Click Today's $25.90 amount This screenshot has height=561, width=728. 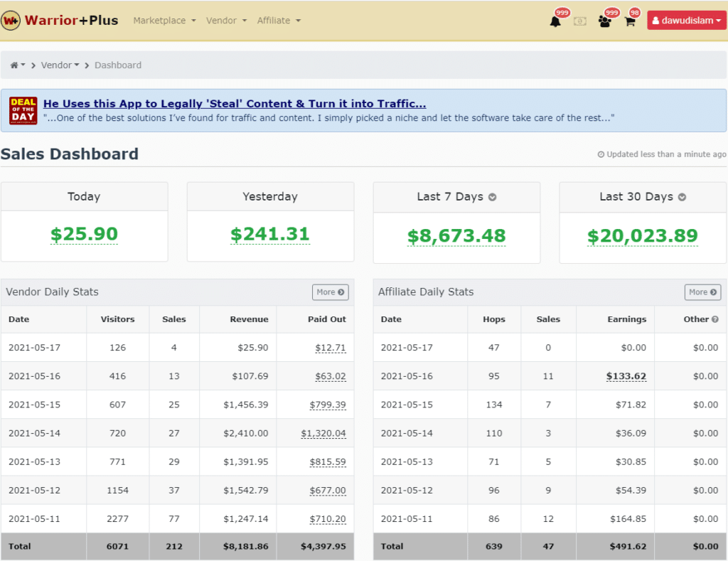pos(84,234)
